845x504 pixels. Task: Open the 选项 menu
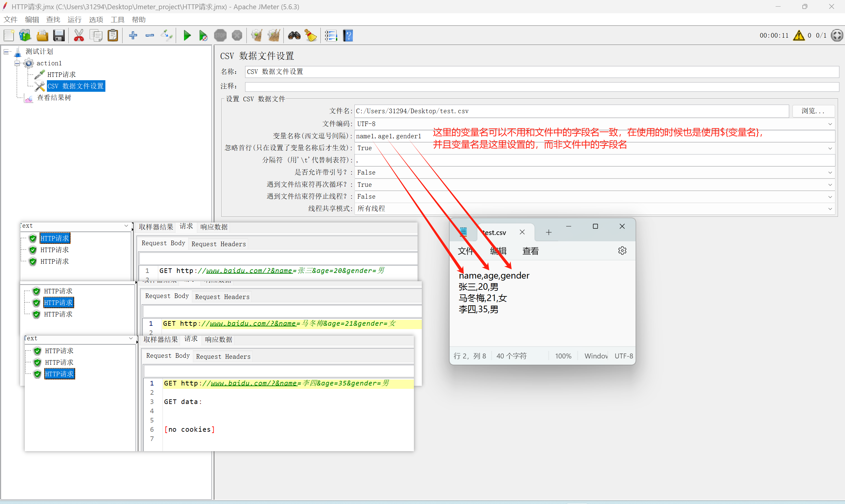(x=96, y=20)
